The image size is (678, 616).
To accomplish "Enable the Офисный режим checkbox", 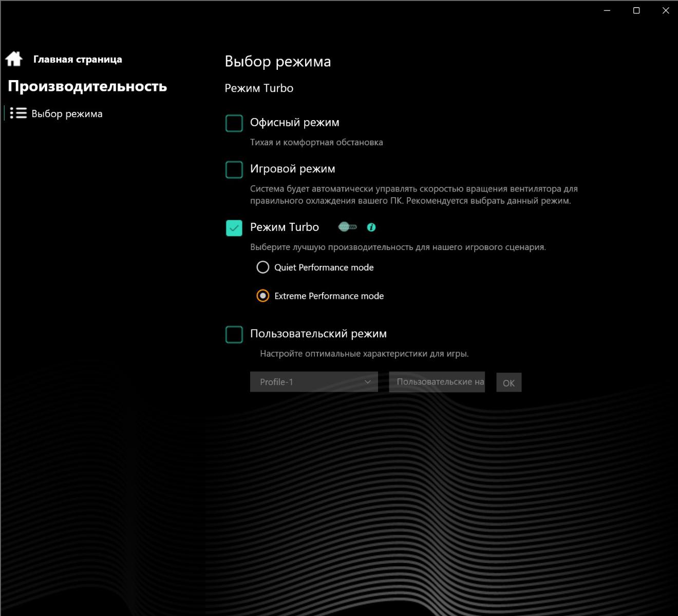I will pyautogui.click(x=234, y=123).
